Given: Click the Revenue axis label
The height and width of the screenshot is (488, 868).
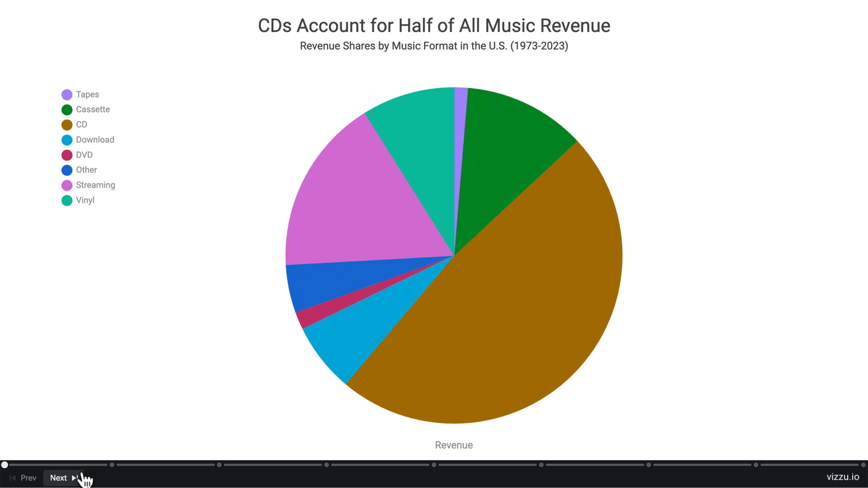Looking at the screenshot, I should tap(453, 445).
